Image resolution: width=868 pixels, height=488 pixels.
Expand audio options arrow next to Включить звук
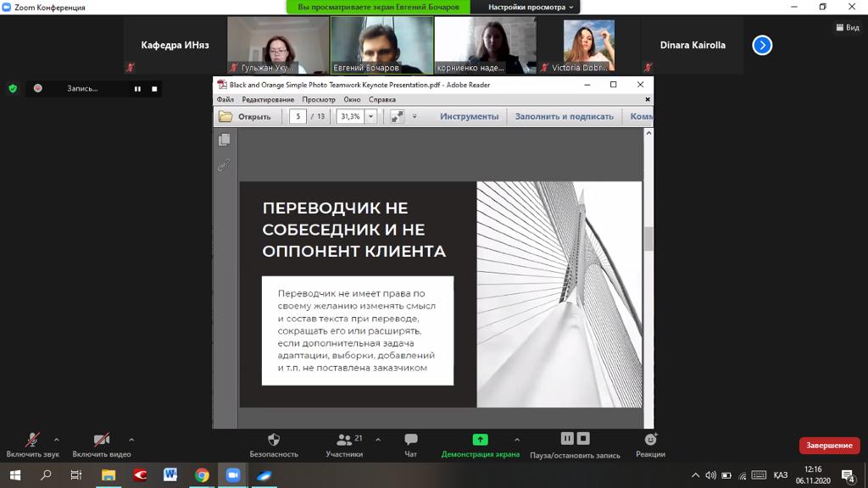coord(57,440)
